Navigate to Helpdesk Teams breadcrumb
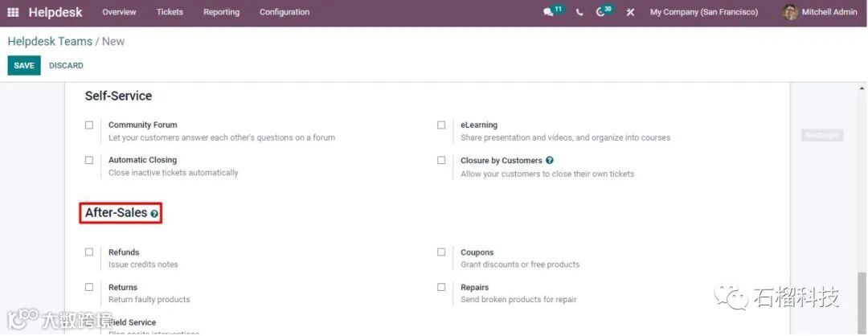The height and width of the screenshot is (336, 868). pyautogui.click(x=50, y=41)
